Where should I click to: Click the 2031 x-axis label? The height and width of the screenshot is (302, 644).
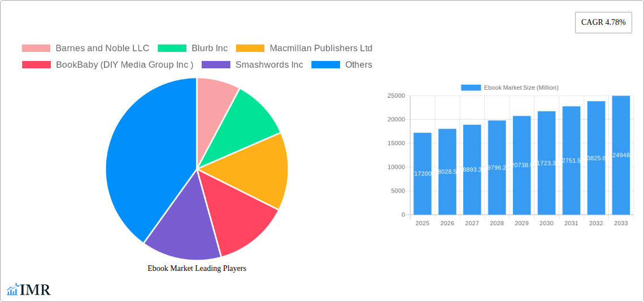[x=571, y=223]
